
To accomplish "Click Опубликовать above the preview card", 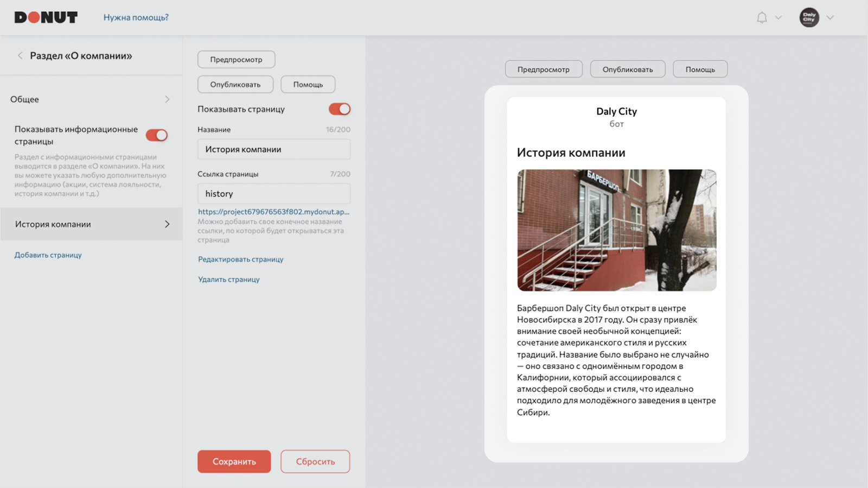I will click(x=628, y=69).
